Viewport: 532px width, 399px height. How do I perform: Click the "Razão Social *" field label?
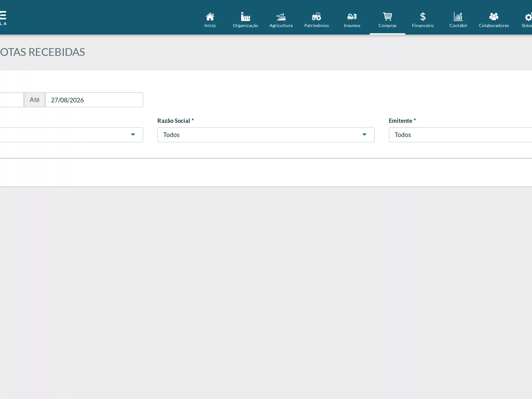coord(176,121)
